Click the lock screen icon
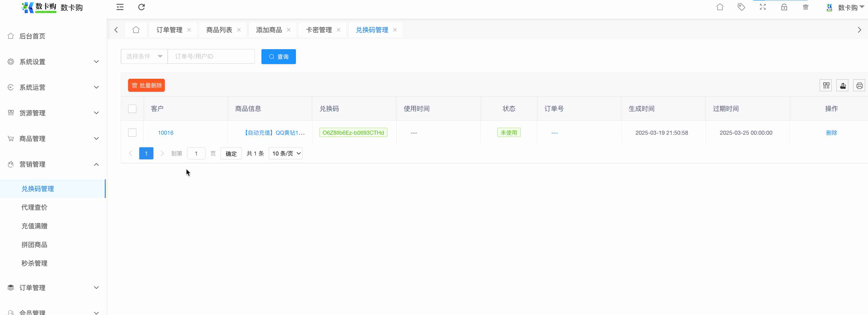The width and height of the screenshot is (868, 315). pyautogui.click(x=784, y=7)
